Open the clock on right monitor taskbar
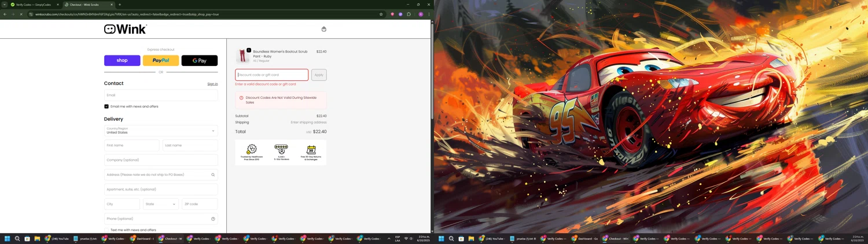Screen dimensions: 868x244 (857, 238)
